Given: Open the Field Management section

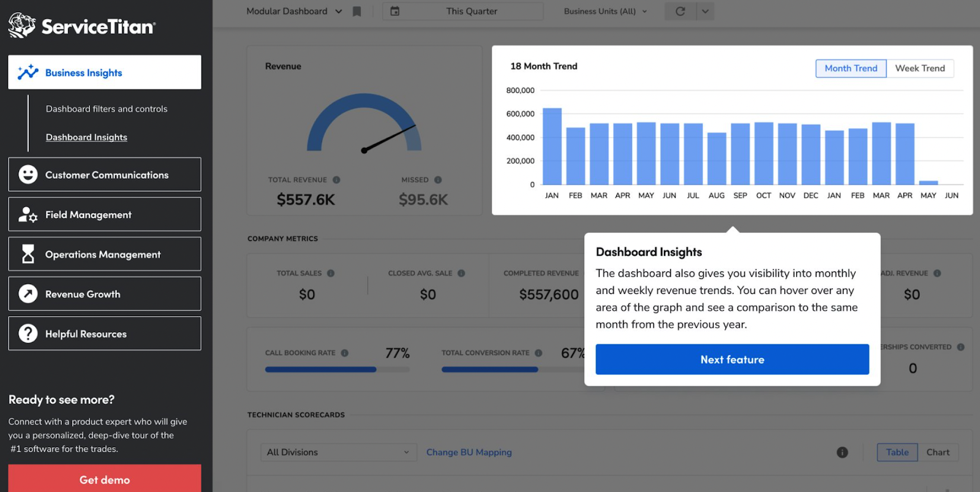Looking at the screenshot, I should pyautogui.click(x=105, y=214).
